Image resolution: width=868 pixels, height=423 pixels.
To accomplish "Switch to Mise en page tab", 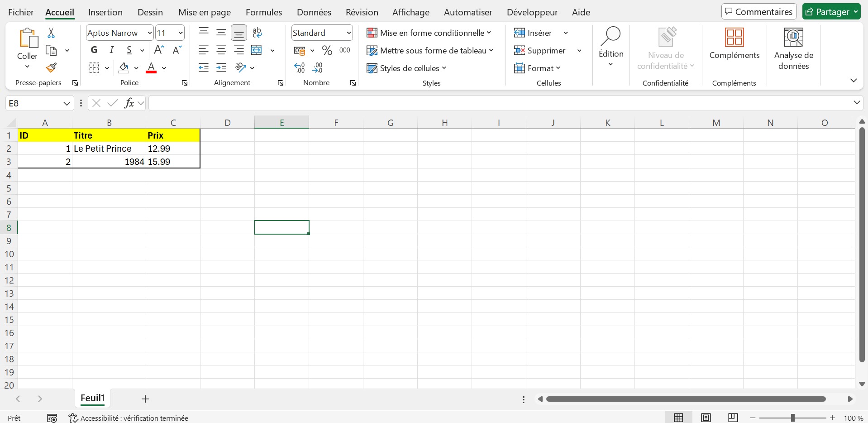I will click(x=205, y=12).
